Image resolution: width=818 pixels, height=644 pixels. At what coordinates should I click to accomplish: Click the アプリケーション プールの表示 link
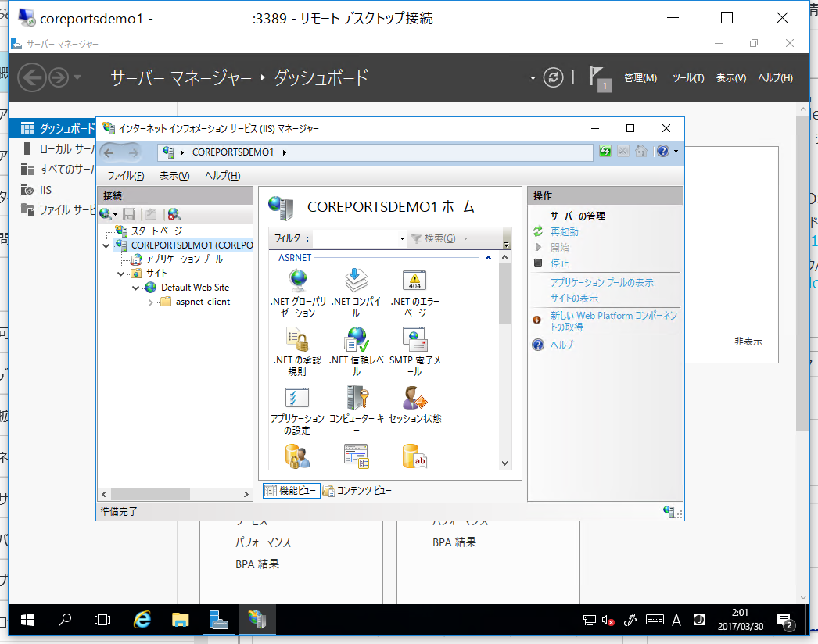602,283
